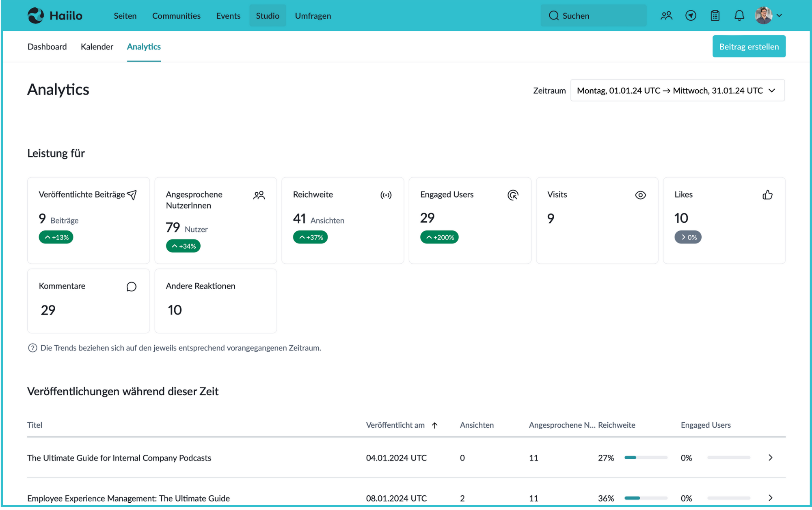Sort by Titel column header

[35, 425]
